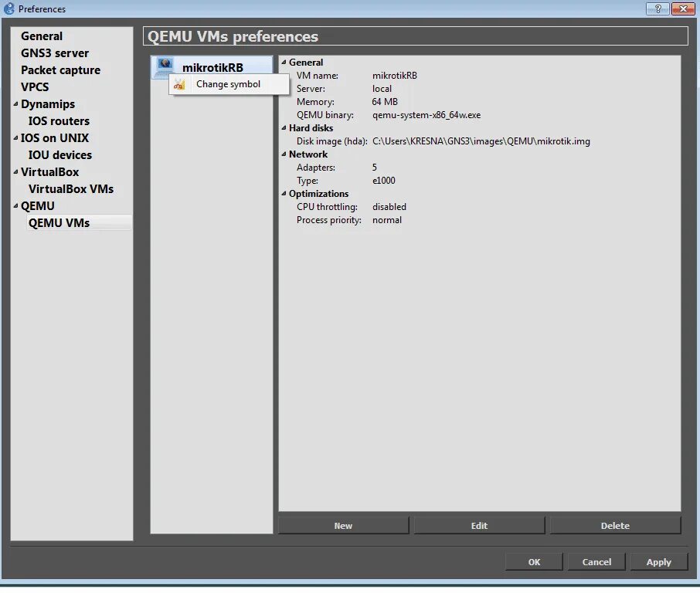Collapse the General details group
700x593 pixels.
click(284, 63)
